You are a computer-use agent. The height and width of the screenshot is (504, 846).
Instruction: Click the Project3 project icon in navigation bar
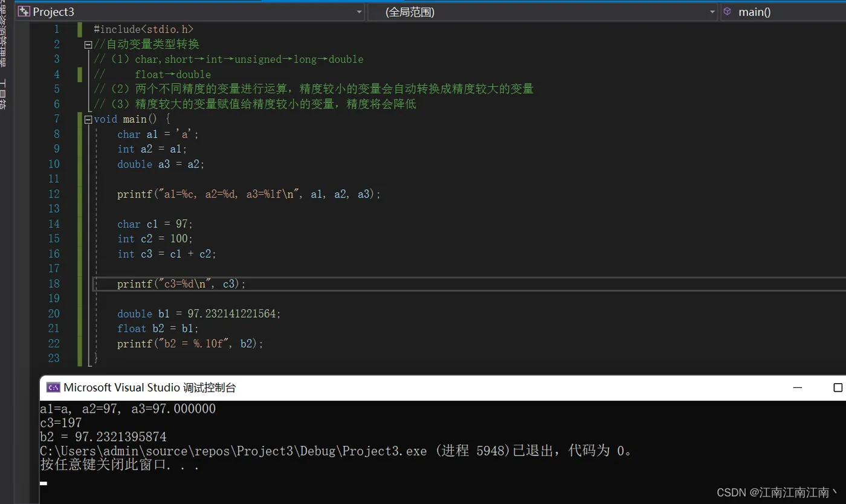coord(24,11)
